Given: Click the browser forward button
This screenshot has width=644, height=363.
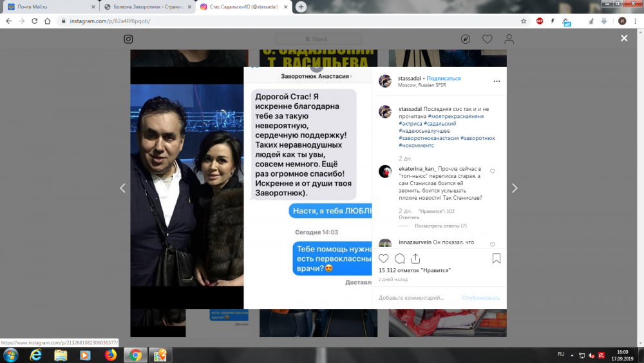Looking at the screenshot, I should (x=22, y=21).
